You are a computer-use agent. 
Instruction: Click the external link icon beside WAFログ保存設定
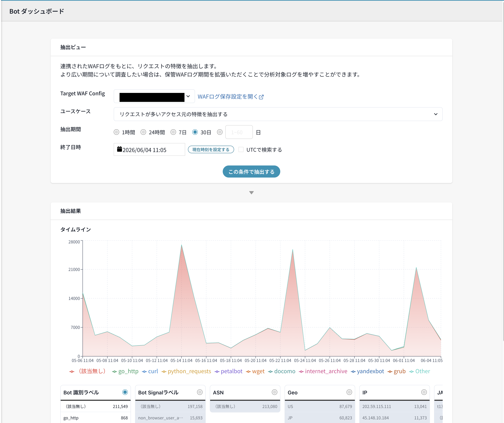click(x=261, y=97)
